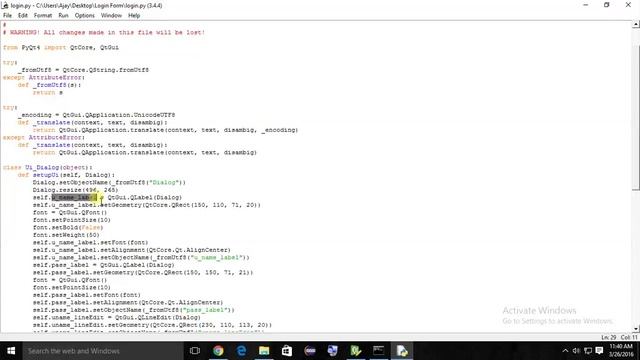This screenshot has width=640, height=360.
Task: Click the 'font.setBold(False)' line
Action: tap(68, 227)
